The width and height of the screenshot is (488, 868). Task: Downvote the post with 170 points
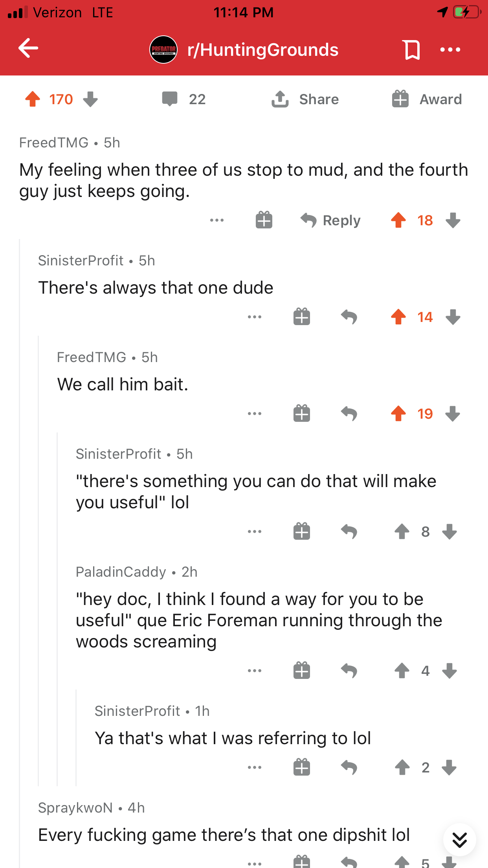pyautogui.click(x=90, y=99)
